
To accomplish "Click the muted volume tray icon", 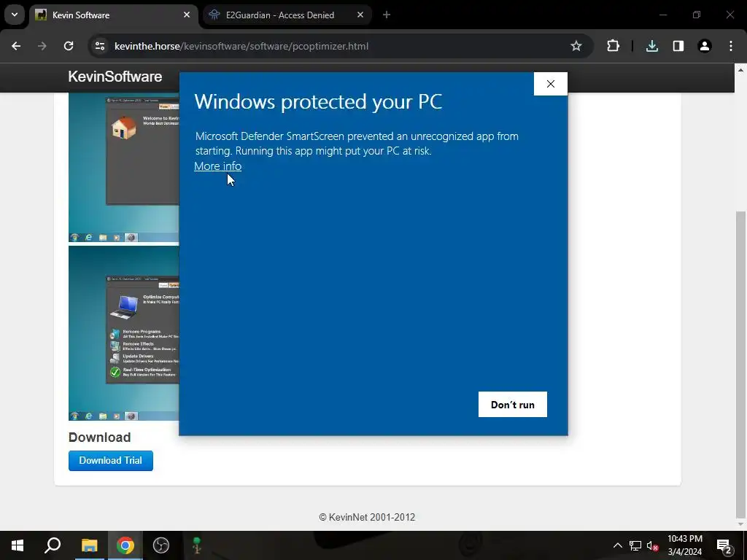I will [652, 545].
